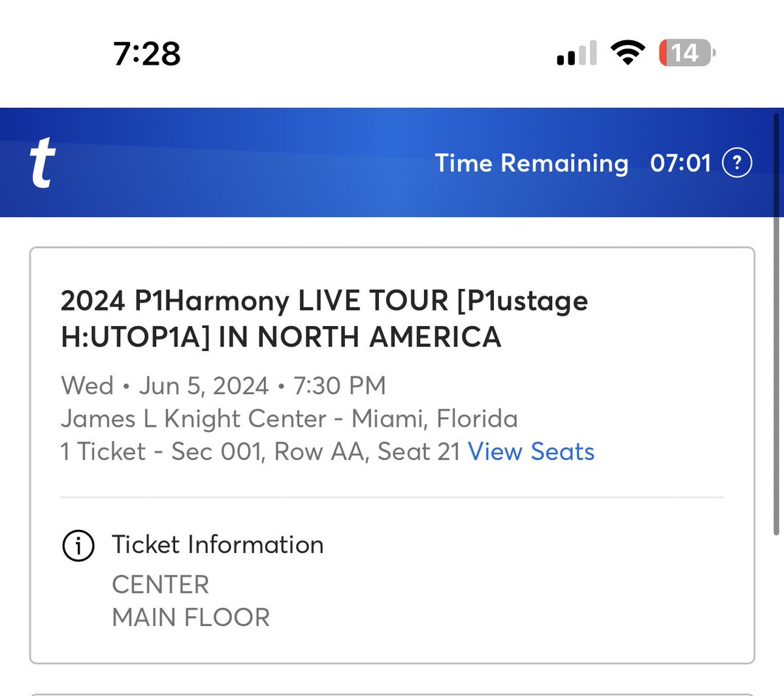Screen dimensions: 784x696
Task: Tap the Wed Jun 5, 2024 date line
Action: tap(223, 386)
